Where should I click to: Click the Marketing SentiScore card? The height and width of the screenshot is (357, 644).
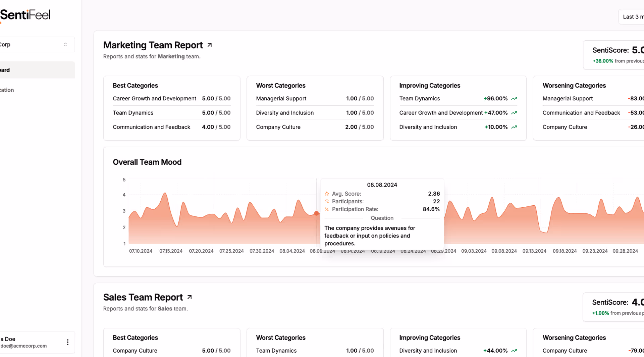pos(613,55)
